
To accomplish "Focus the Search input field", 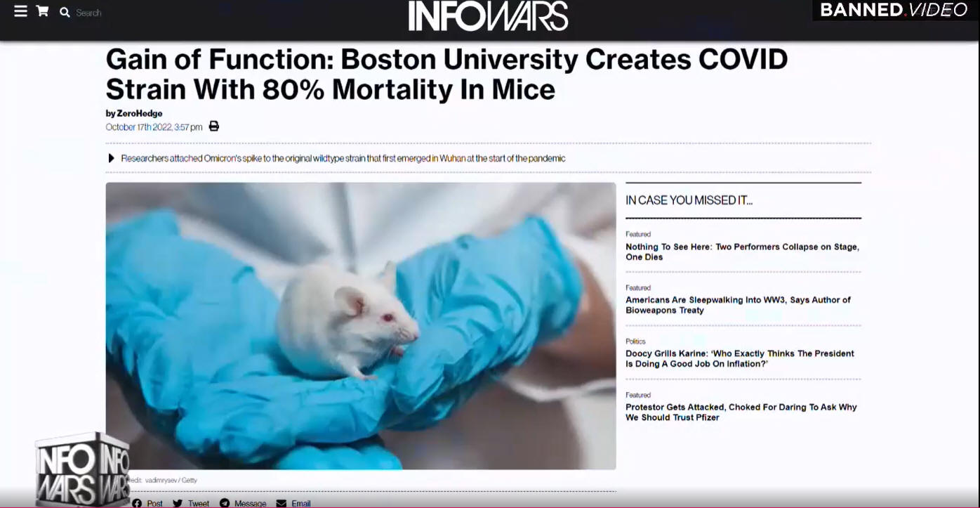I will click(x=89, y=13).
